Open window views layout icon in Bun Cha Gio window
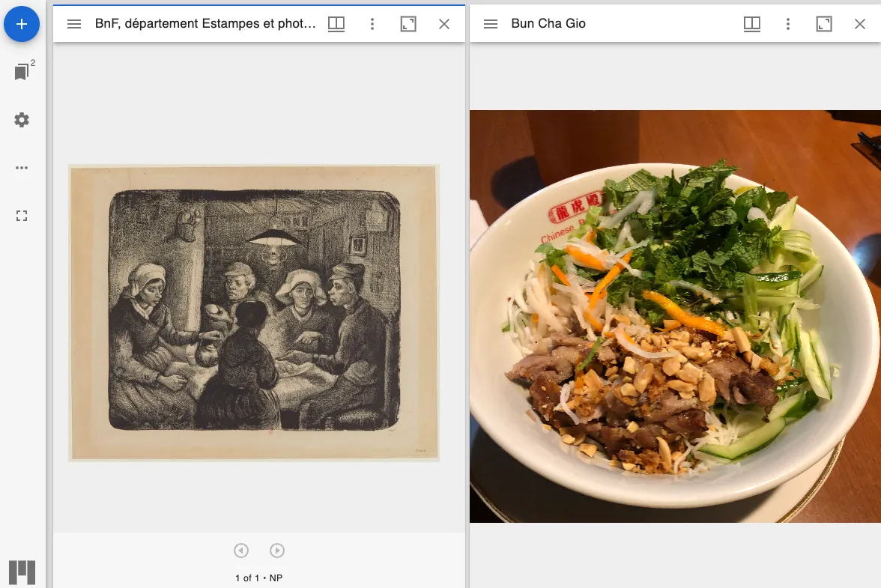The width and height of the screenshot is (881, 588). pos(752,23)
